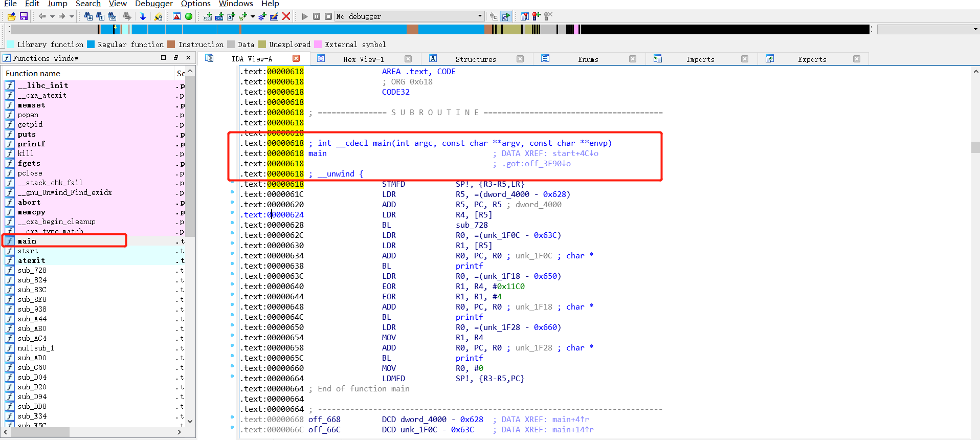This screenshot has width=980, height=440.
Task: Select 'sub_728' in the functions list
Action: point(94,270)
